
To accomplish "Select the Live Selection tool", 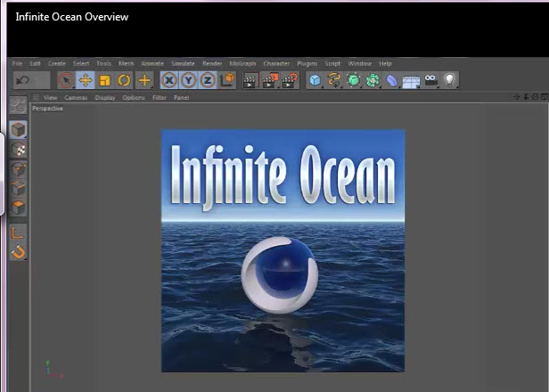I will click(x=66, y=80).
